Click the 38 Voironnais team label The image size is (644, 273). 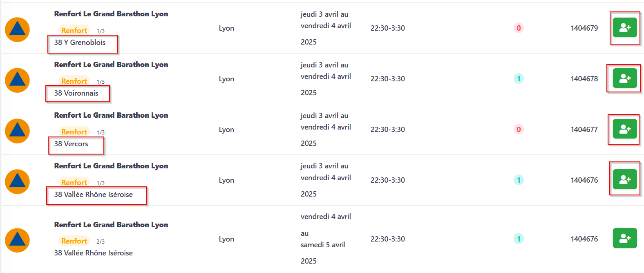76,93
